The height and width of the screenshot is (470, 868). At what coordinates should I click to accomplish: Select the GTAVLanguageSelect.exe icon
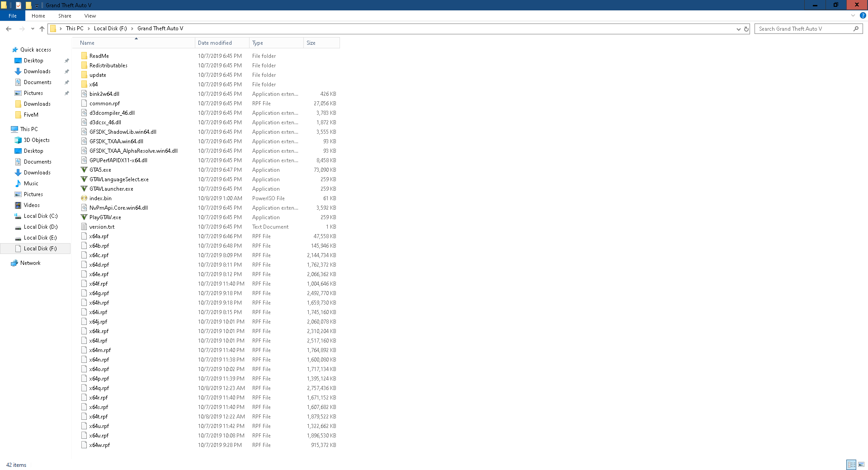point(84,179)
